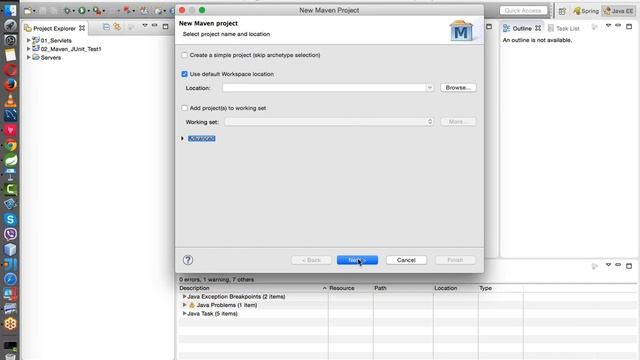Click Collapse All in Project Explorer
The height and width of the screenshot is (360, 640).
[107, 27]
